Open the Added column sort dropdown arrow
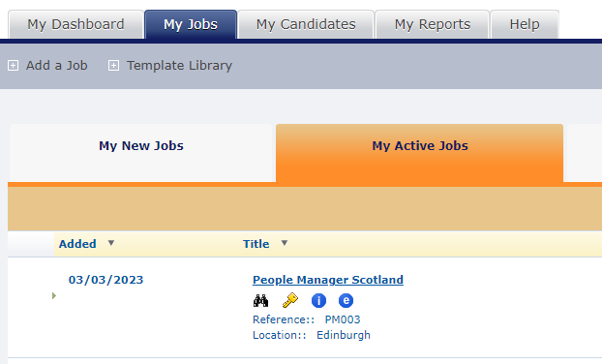 pyautogui.click(x=111, y=243)
